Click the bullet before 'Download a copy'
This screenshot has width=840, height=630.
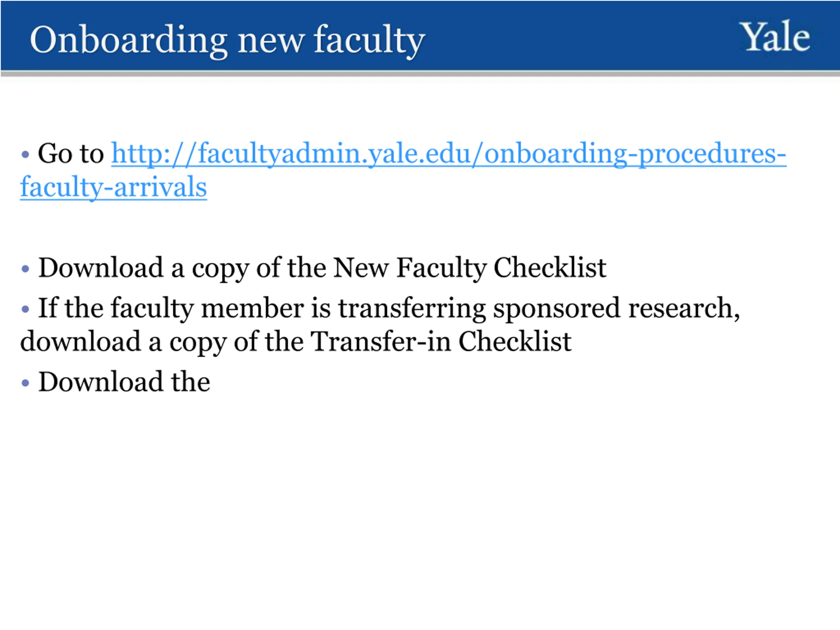tap(26, 269)
